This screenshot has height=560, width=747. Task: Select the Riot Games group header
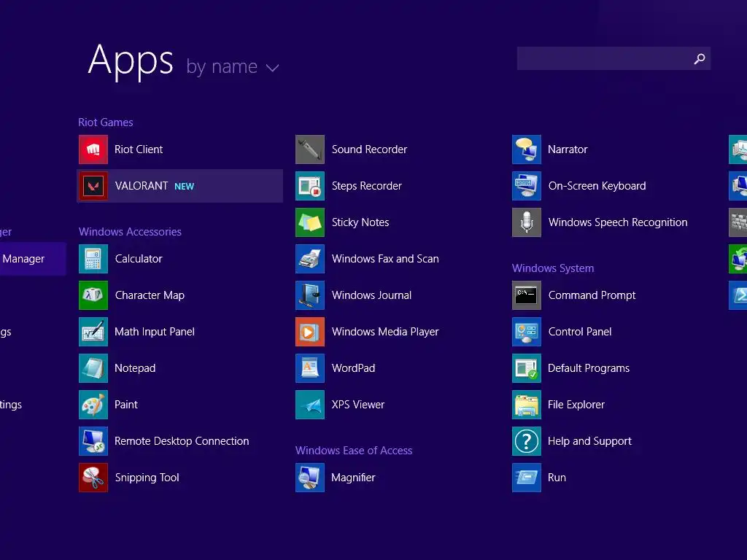[106, 122]
